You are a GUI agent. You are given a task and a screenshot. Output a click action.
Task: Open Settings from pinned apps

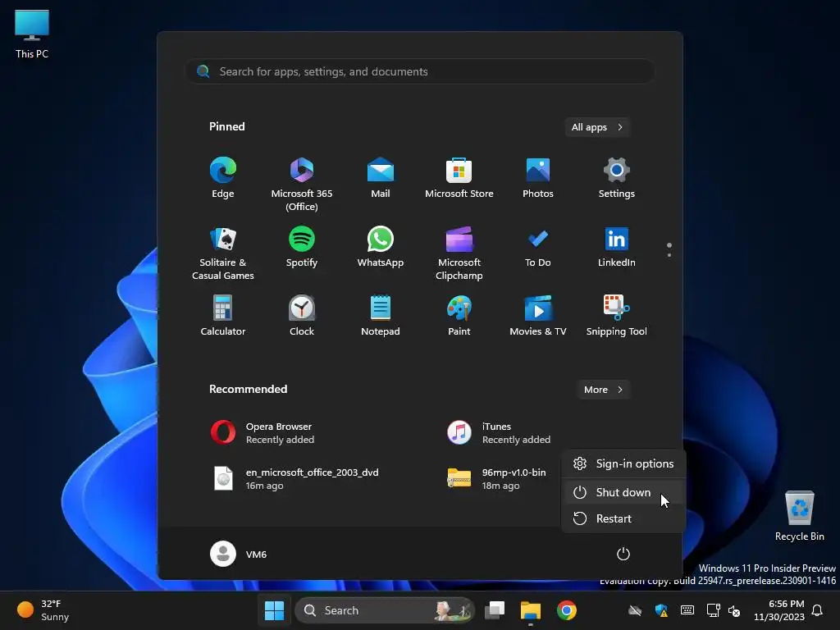pos(617,178)
